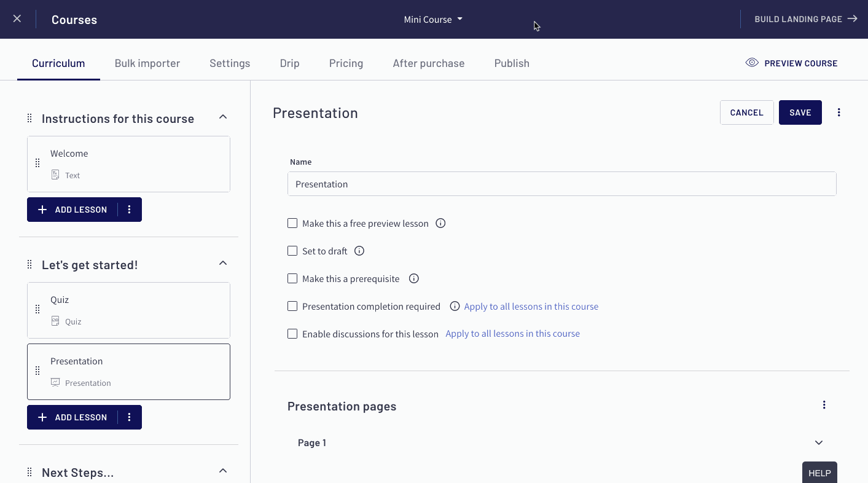Click the Next Steps... chapter drag handle
The image size is (868, 483).
pos(29,472)
